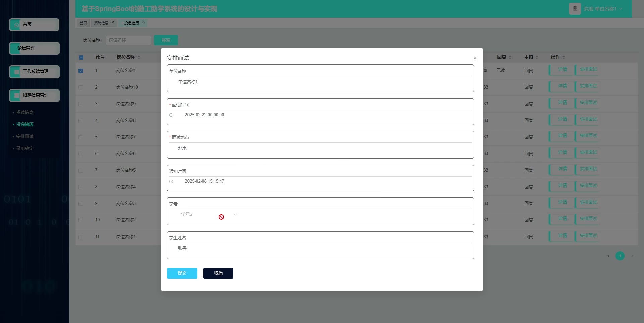Screen dimensions: 644x323
Task: Check the checkbox for row 7 岗位名称5
Action: 81,170
